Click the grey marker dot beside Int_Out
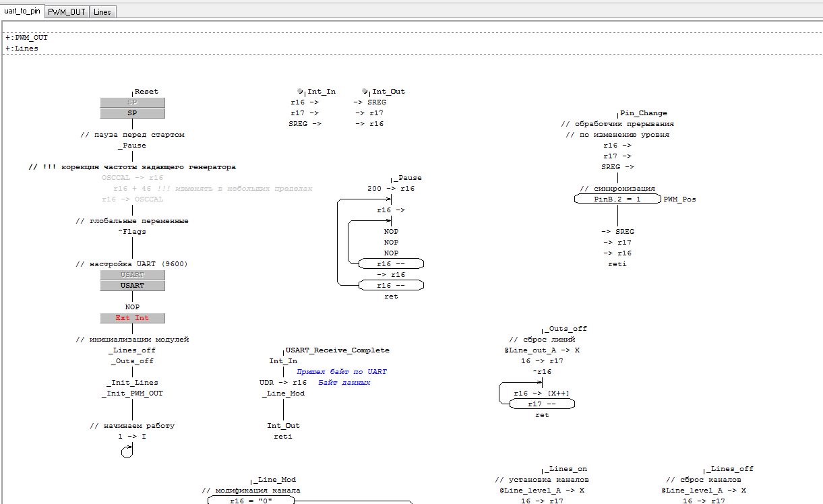823x504 pixels. tap(365, 91)
